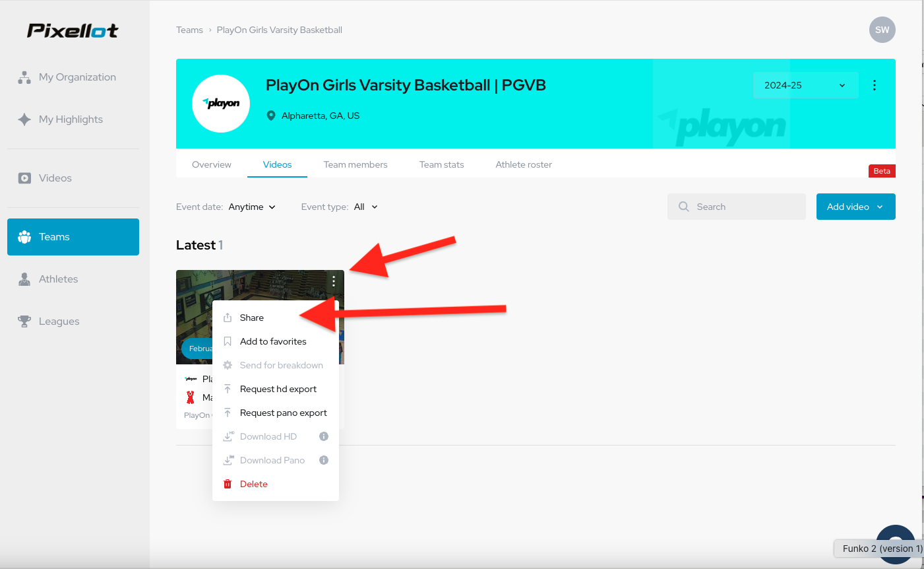The width and height of the screenshot is (924, 569).
Task: Click the Teams breadcrumb link
Action: 189,30
